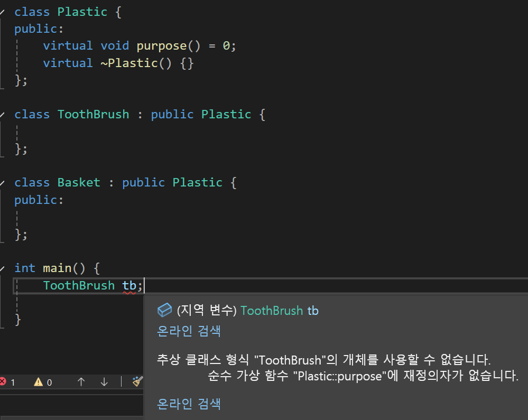Click the yellow warning count icon
Viewport: 528px width, 420px height.
click(39, 382)
